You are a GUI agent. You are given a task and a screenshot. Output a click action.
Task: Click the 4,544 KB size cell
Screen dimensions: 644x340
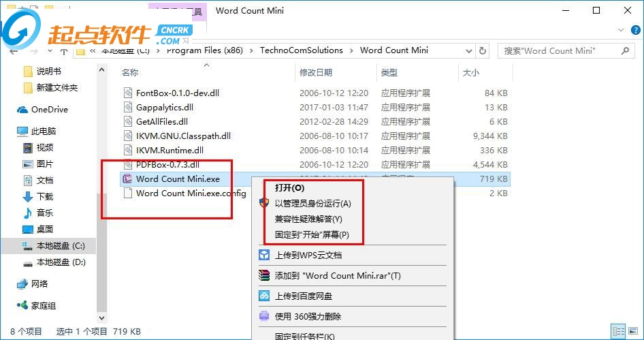(490, 164)
